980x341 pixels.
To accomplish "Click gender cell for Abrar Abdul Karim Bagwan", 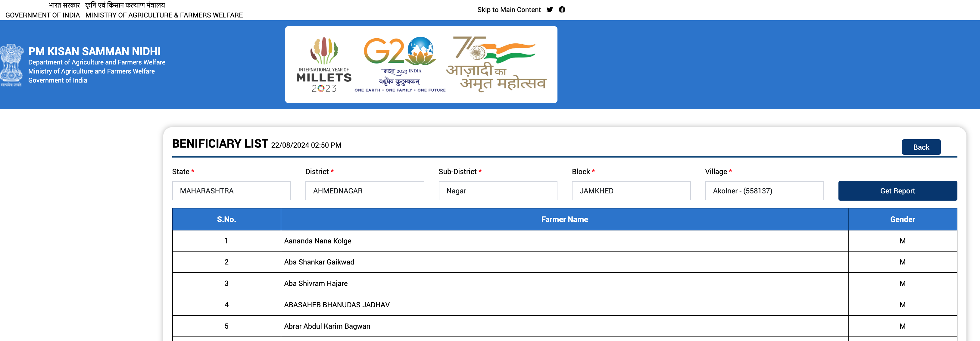I will (x=902, y=326).
